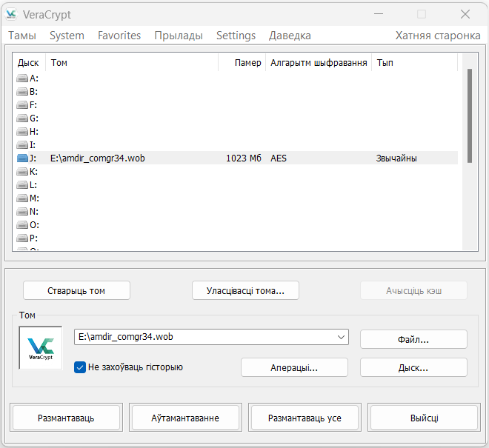Image resolution: width=489 pixels, height=448 pixels.
Task: Open the Прылады menu
Action: pyautogui.click(x=179, y=36)
